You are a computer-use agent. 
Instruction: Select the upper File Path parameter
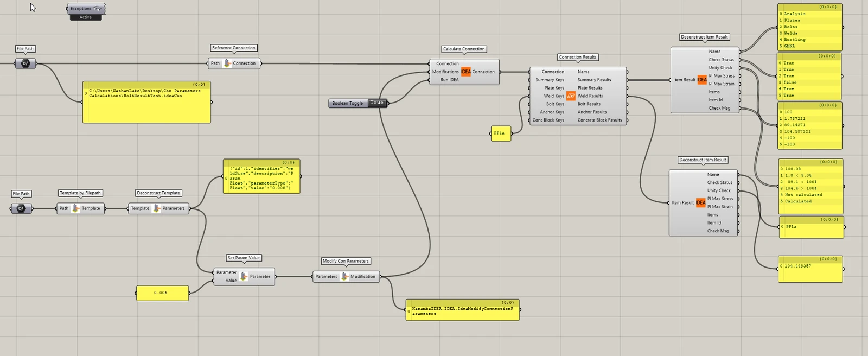(x=25, y=63)
